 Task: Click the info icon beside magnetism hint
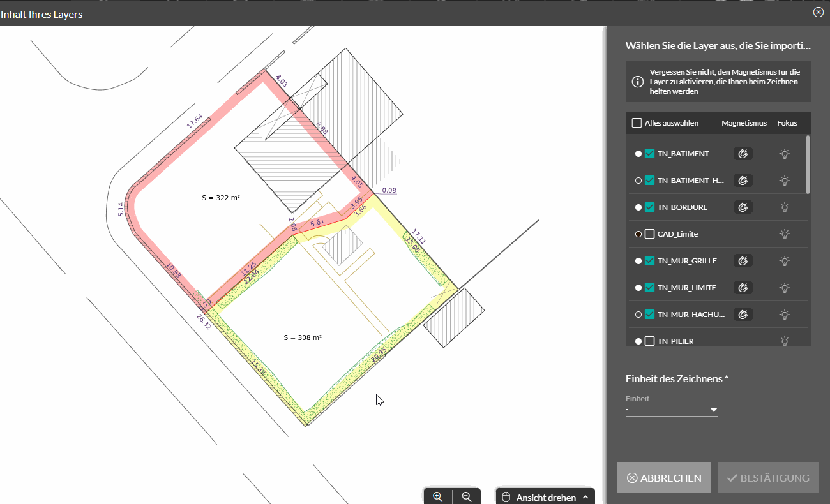tap(637, 82)
